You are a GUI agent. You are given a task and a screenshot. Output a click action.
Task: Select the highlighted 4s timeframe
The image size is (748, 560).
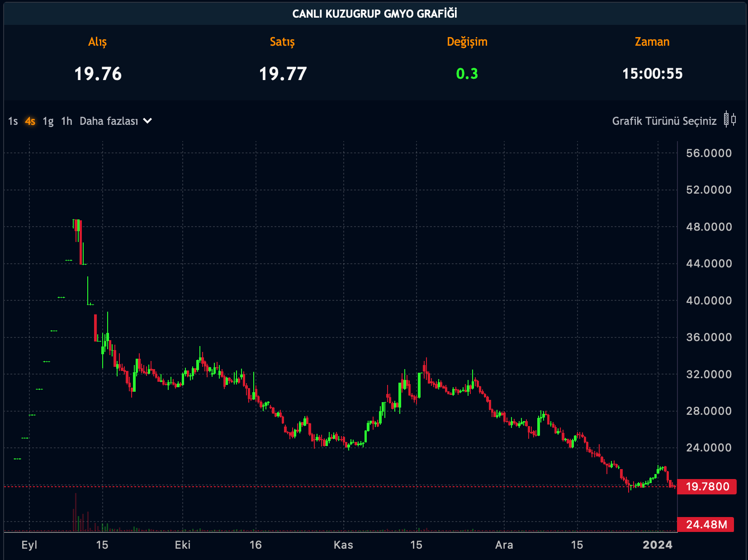(30, 121)
